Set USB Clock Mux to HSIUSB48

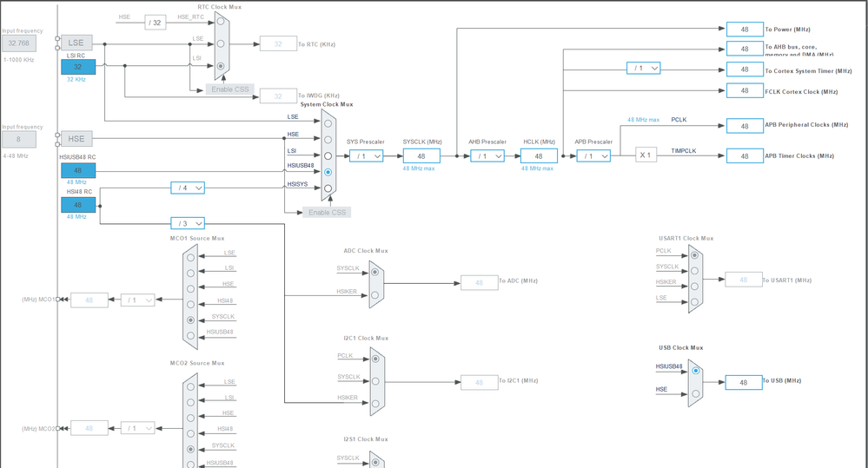pyautogui.click(x=695, y=371)
